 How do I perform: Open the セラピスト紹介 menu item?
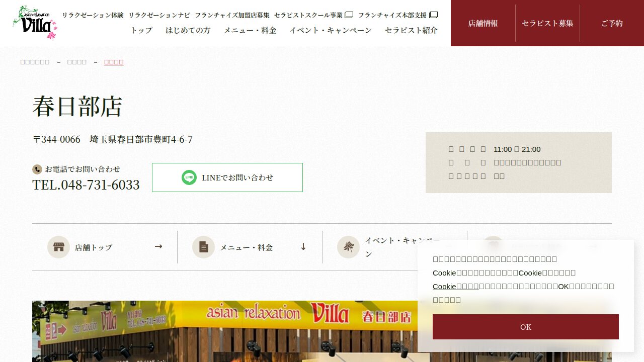point(411,30)
